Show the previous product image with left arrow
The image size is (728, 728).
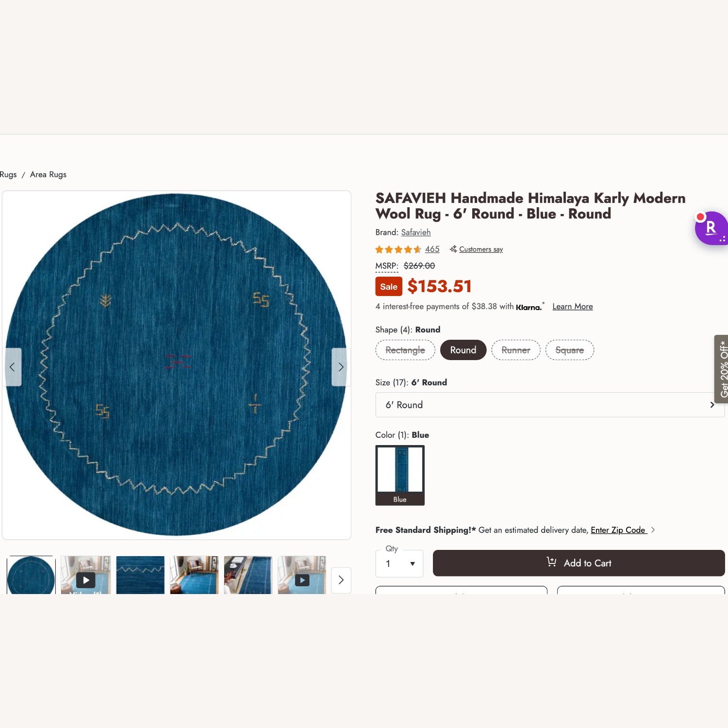tap(13, 367)
